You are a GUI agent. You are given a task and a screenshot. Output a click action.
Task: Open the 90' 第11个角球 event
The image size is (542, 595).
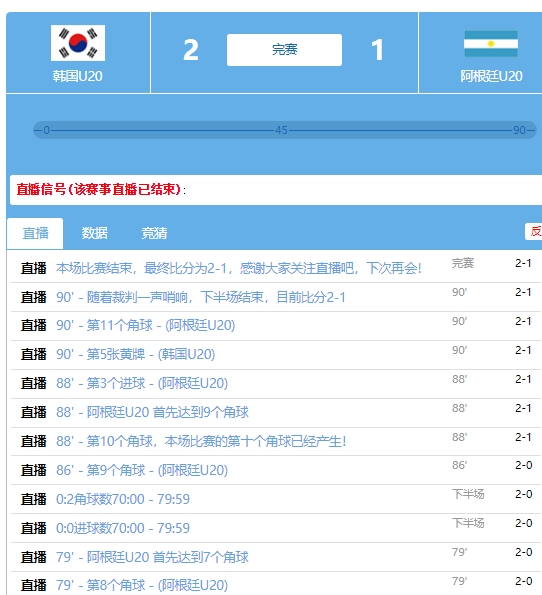[x=146, y=326]
